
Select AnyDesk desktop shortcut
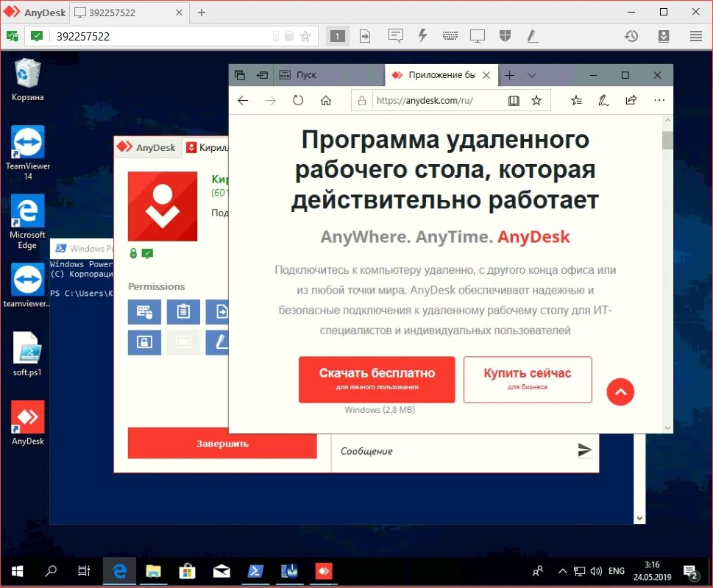(x=27, y=423)
